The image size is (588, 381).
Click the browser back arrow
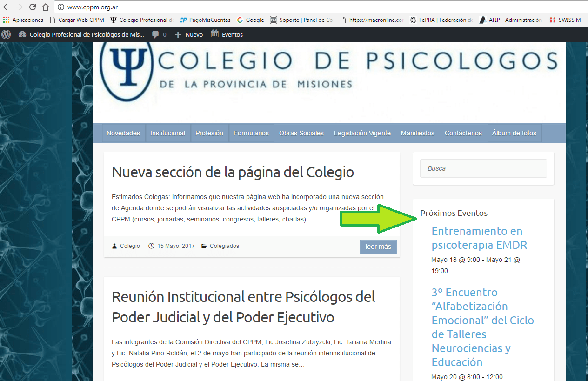[7, 7]
